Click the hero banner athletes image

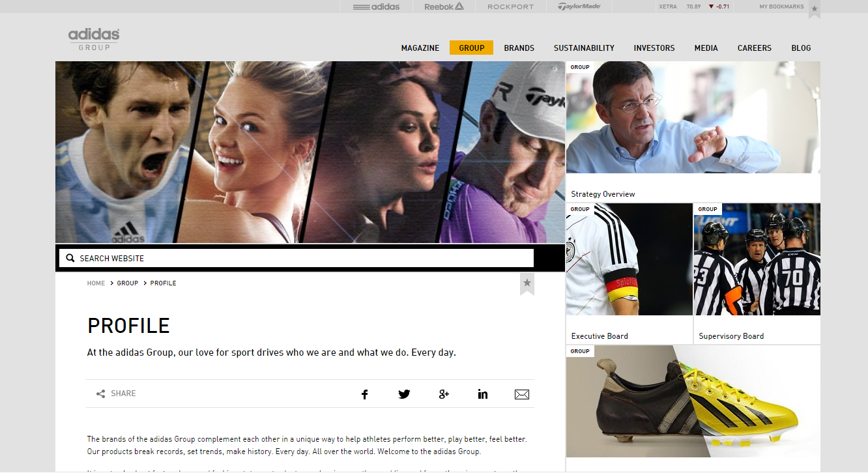click(x=310, y=152)
